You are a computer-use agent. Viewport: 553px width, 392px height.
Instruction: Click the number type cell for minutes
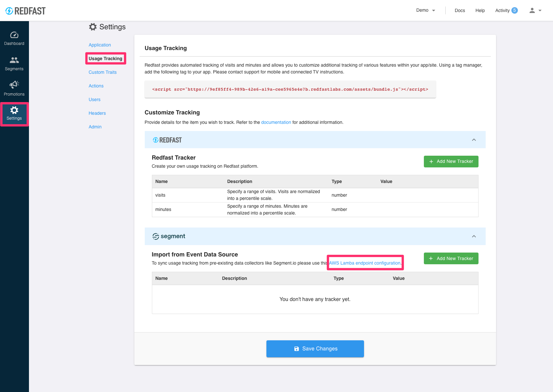(339, 209)
